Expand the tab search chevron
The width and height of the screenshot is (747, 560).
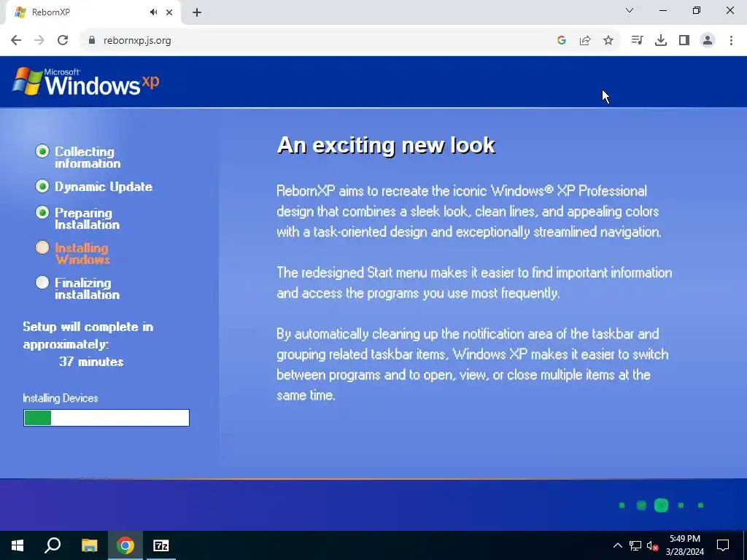coord(630,10)
